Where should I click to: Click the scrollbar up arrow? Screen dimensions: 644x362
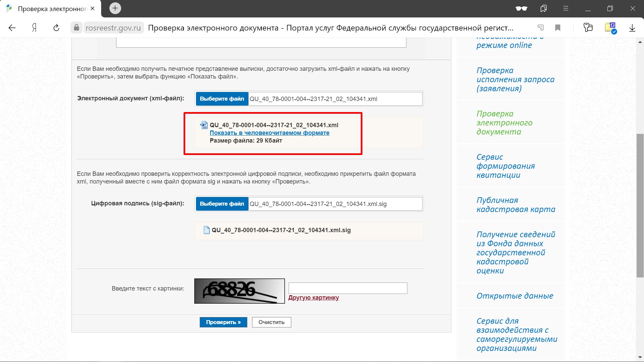640,42
